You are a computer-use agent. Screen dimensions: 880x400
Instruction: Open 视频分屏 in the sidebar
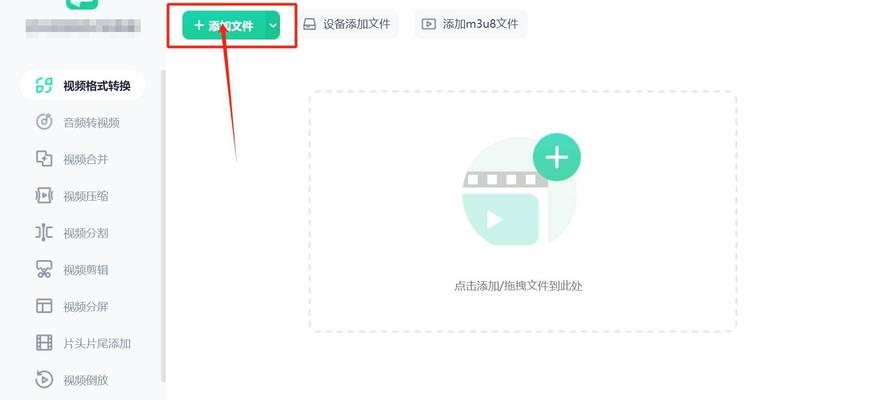click(x=82, y=307)
